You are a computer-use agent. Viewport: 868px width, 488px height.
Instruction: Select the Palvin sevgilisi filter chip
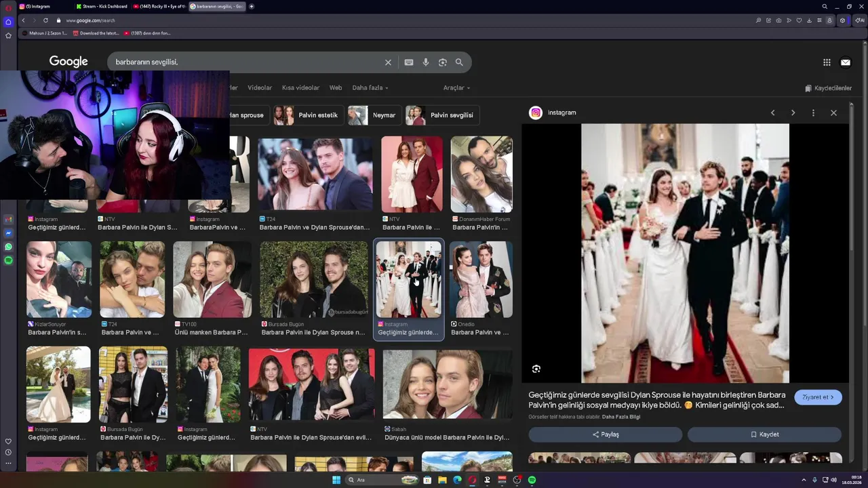pos(442,115)
